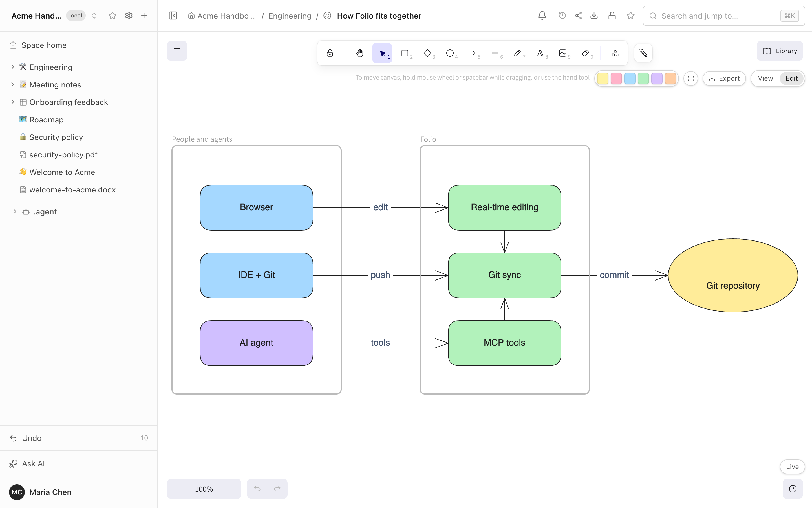Select the Diamond shape tool
This screenshot has width=812, height=508.
[427, 53]
